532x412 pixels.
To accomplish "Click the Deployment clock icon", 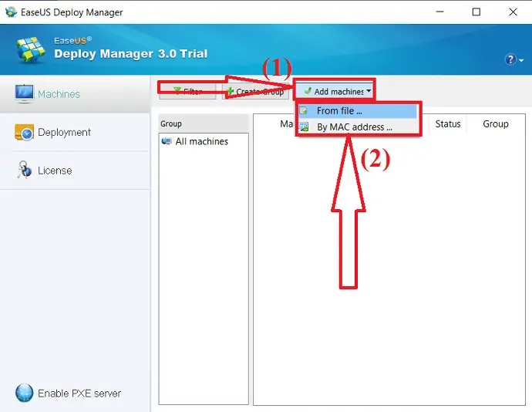I will 24,132.
